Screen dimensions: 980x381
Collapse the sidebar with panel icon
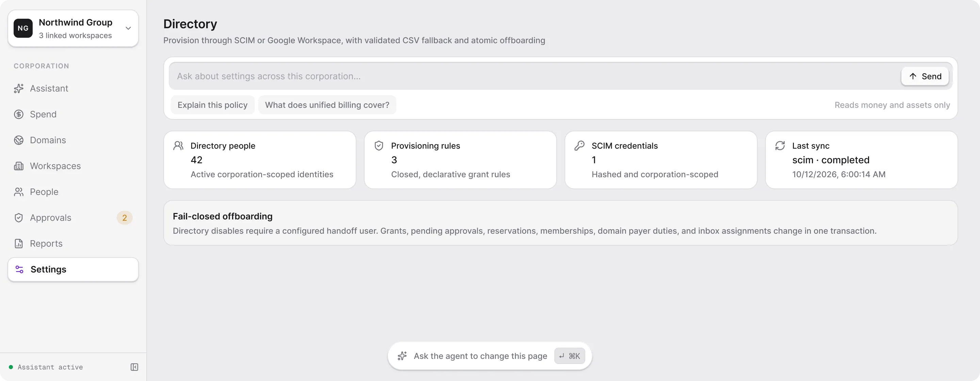(134, 367)
